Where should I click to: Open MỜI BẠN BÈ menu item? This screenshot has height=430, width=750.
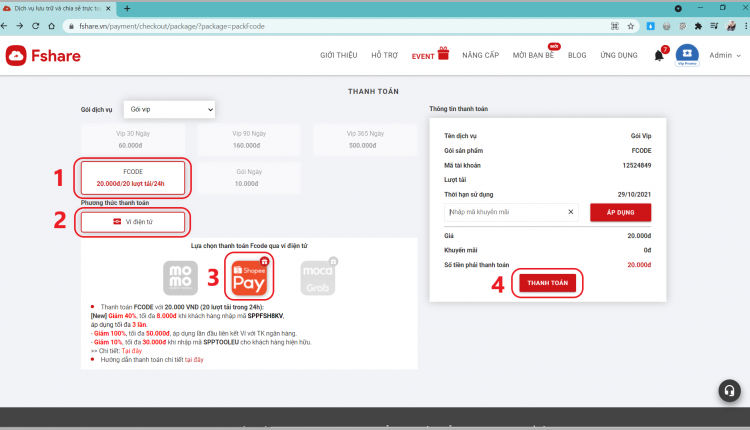click(533, 55)
